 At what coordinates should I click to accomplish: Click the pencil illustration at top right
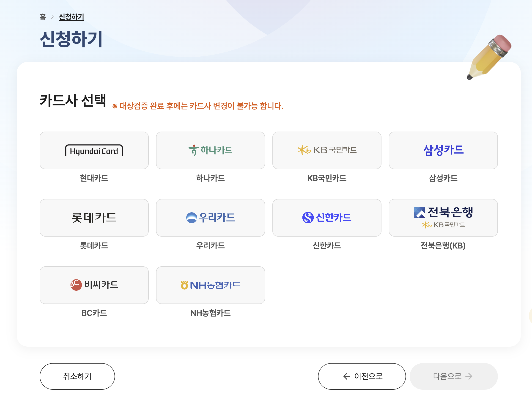[489, 57]
